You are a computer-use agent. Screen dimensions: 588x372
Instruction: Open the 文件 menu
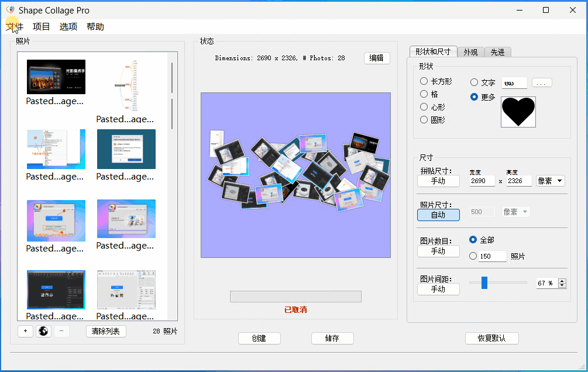tap(15, 27)
